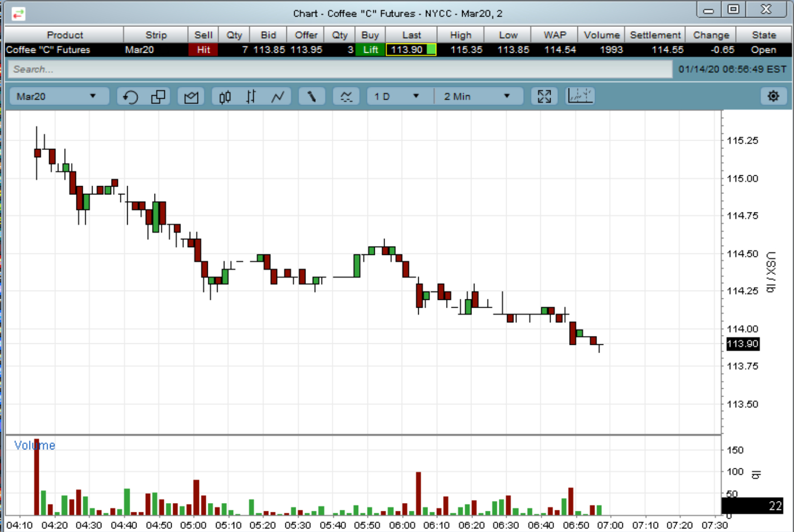Click the high value 115.35
794x532 pixels.
(466, 50)
